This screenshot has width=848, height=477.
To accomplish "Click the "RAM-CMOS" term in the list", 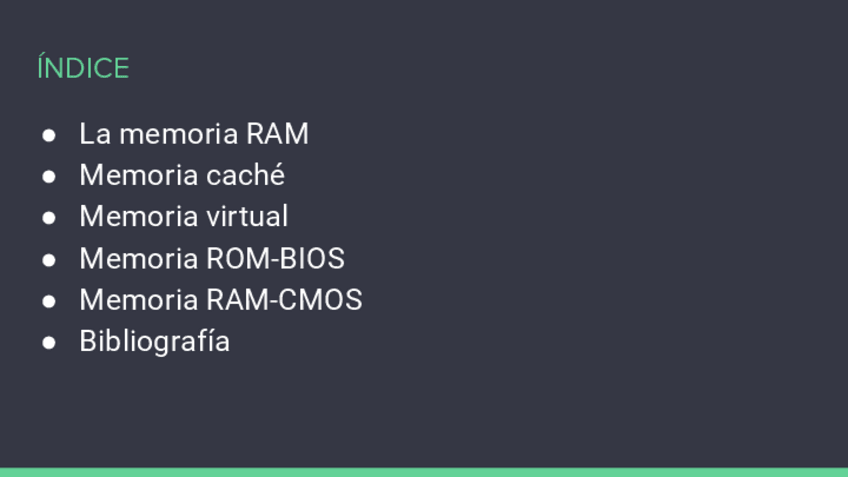I will 284,300.
